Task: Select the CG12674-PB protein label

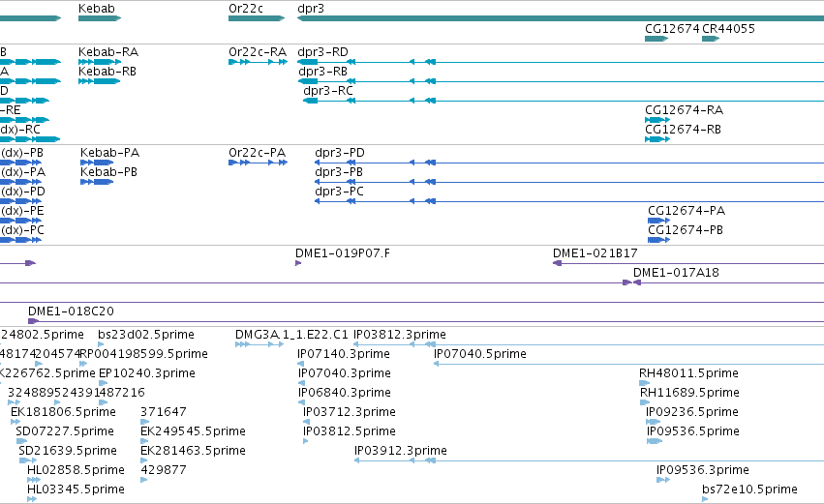Action: tap(686, 230)
